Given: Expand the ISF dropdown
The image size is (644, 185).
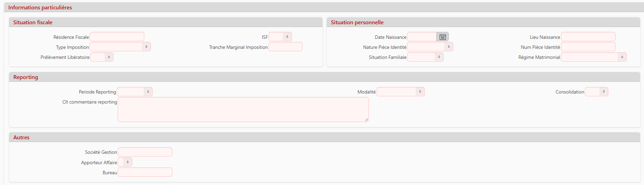Looking at the screenshot, I should pos(287,37).
